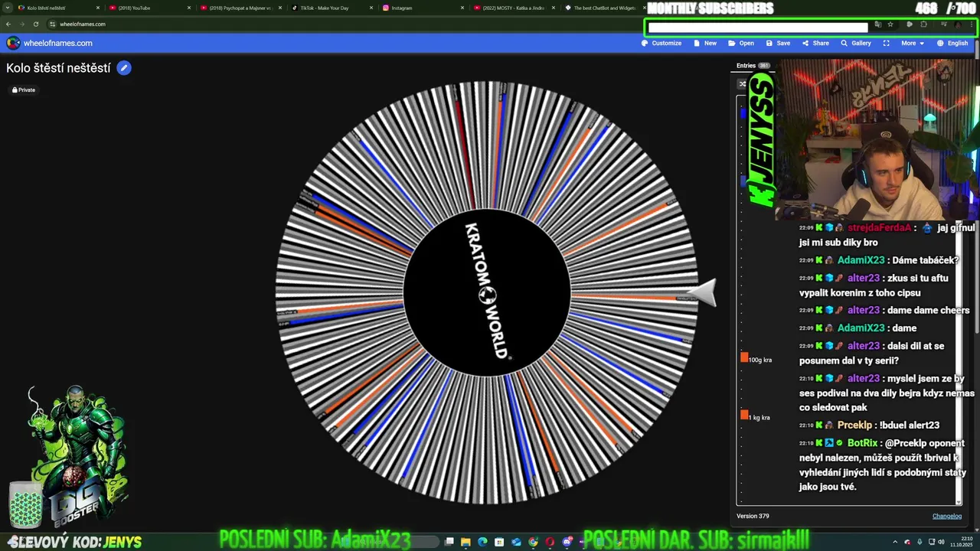Open the Mail app on taskbar
980x551 pixels.
point(516,542)
